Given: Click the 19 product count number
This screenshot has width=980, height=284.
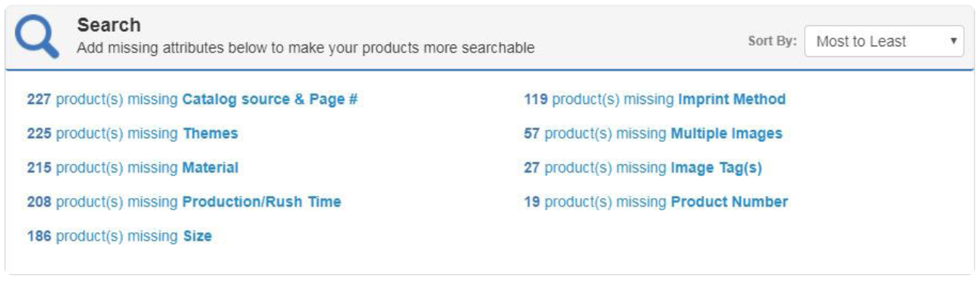Looking at the screenshot, I should click(x=532, y=202).
